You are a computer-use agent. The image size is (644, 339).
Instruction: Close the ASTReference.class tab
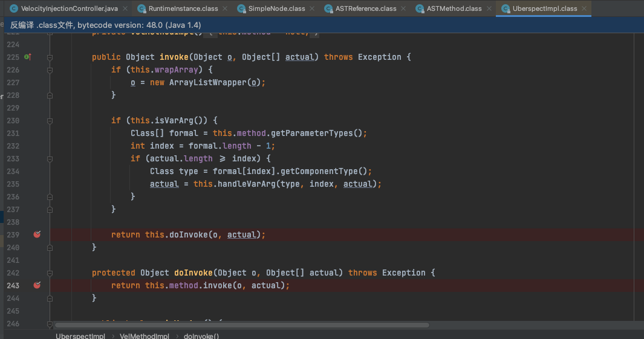click(x=403, y=8)
